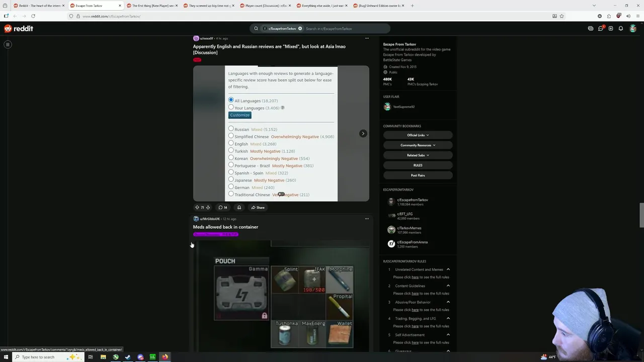Open Reddit chat icon in header
Viewport: 644px width, 362px height.
tap(601, 29)
